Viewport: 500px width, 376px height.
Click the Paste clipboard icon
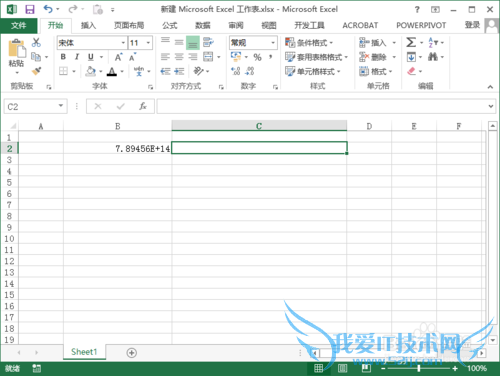pos(17,49)
